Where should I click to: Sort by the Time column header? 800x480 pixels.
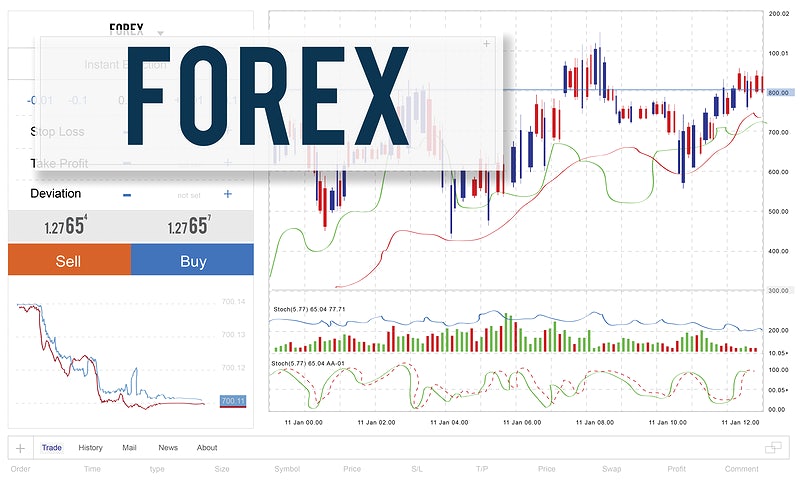92,469
